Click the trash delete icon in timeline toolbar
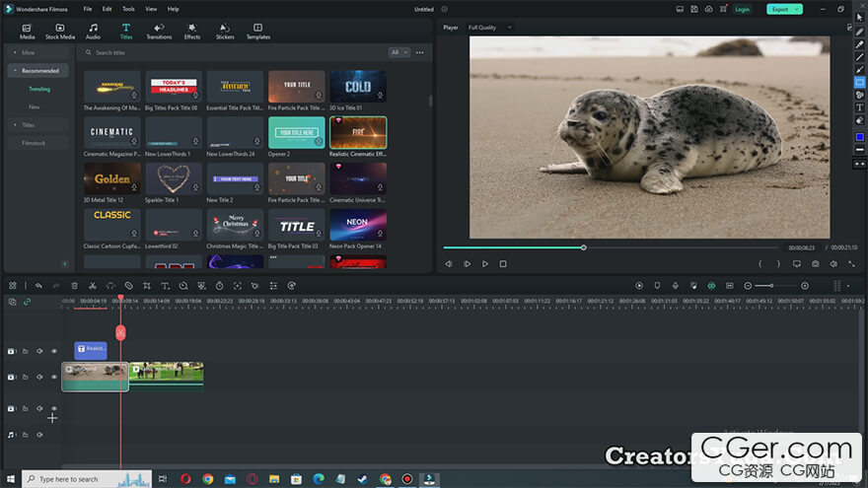Image resolution: width=868 pixels, height=488 pixels. pyautogui.click(x=74, y=286)
